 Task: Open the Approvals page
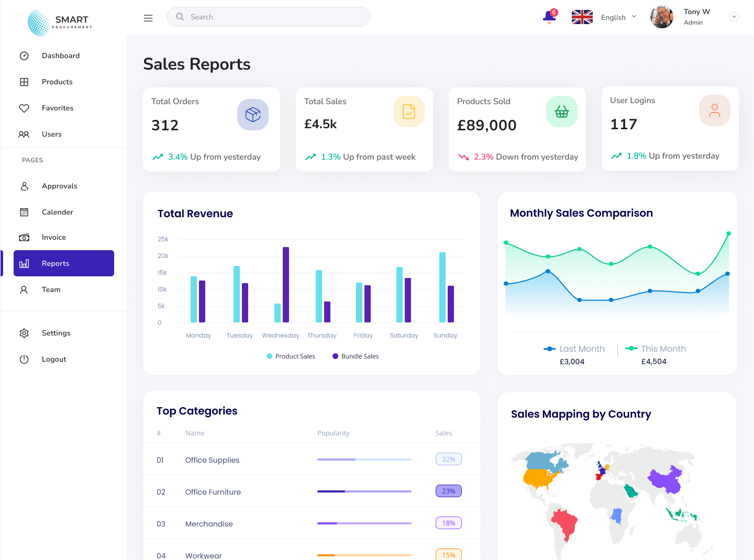point(59,186)
